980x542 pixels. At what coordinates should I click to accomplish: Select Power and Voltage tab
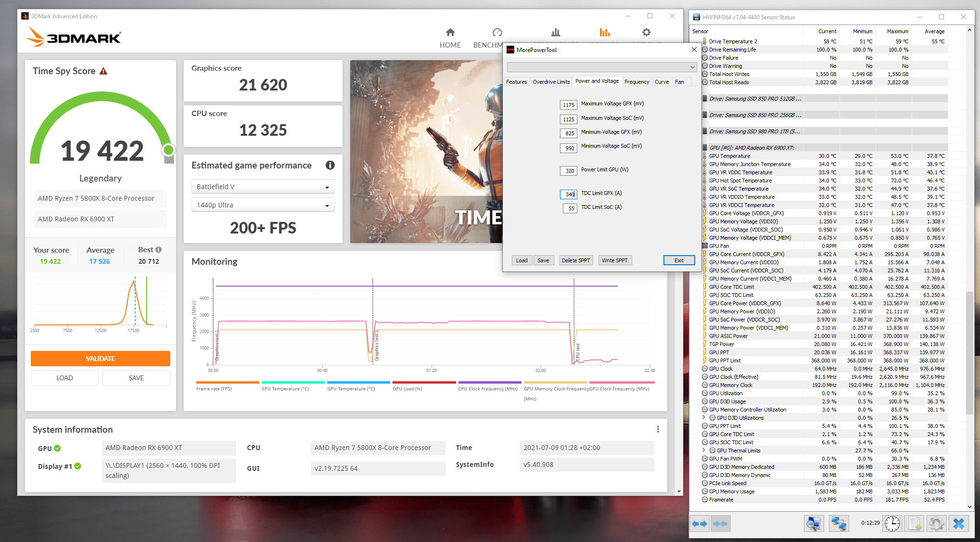click(597, 81)
